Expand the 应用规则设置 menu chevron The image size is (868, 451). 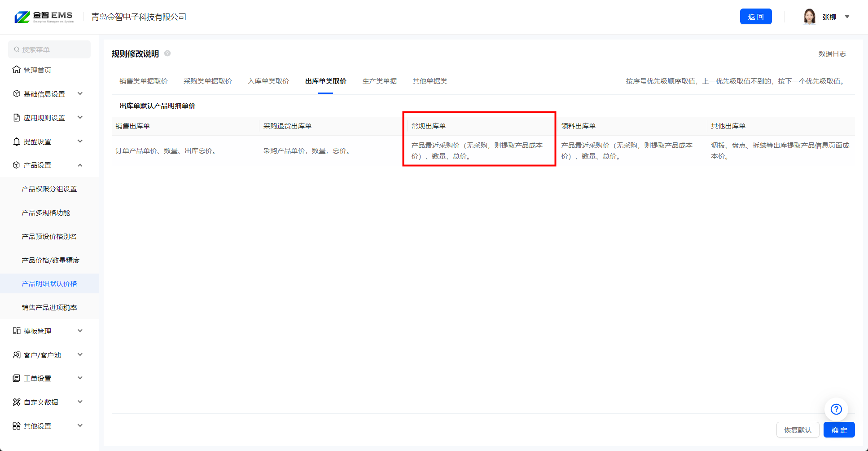point(80,117)
